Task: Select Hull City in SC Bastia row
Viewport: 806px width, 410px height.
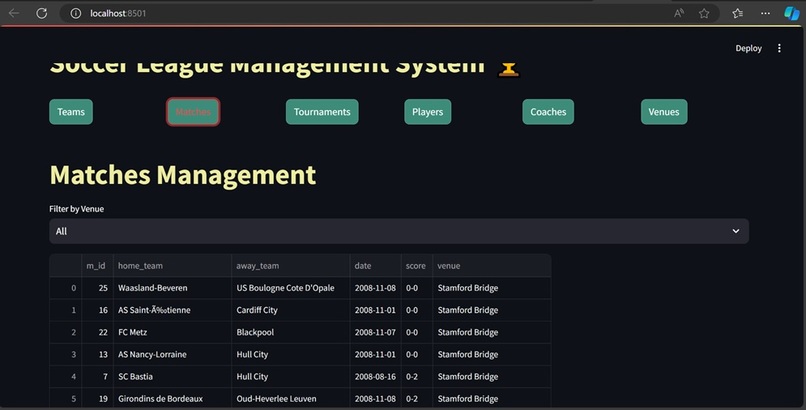Action: (x=290, y=376)
